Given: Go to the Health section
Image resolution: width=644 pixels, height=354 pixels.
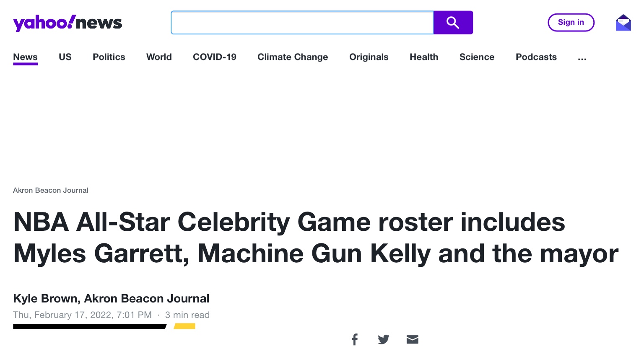Looking at the screenshot, I should coord(424,57).
